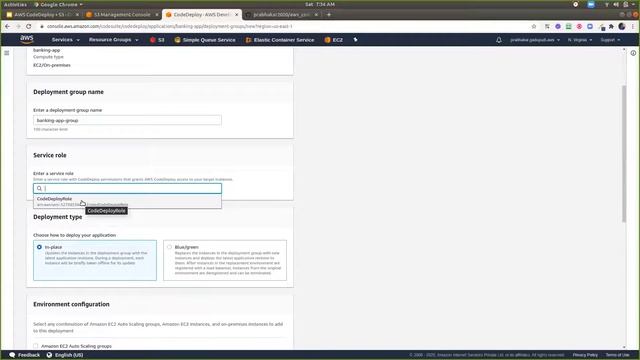
Task: Click the Chrome profile avatar
Action: [x=622, y=26]
